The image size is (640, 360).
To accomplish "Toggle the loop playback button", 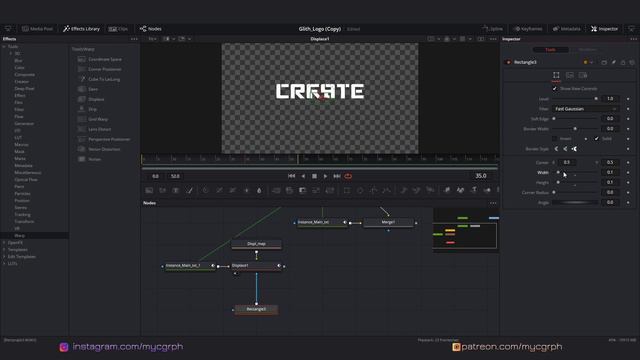I will click(348, 176).
